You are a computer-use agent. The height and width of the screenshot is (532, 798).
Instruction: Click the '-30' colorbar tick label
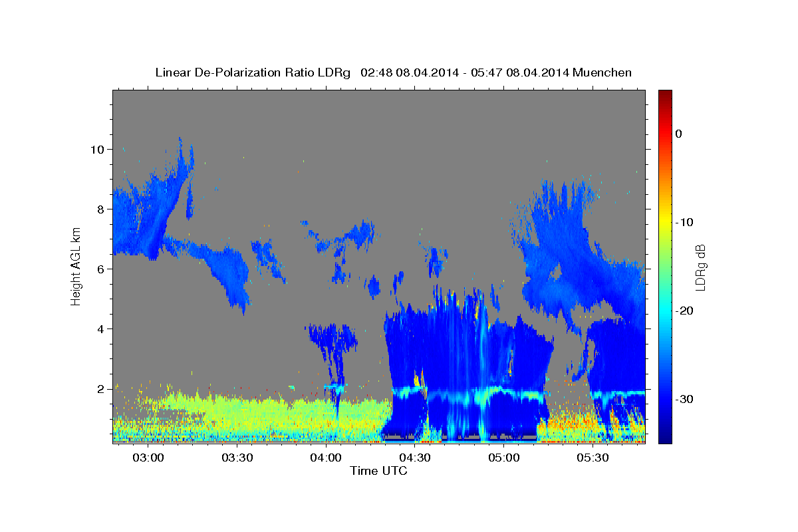tap(684, 399)
